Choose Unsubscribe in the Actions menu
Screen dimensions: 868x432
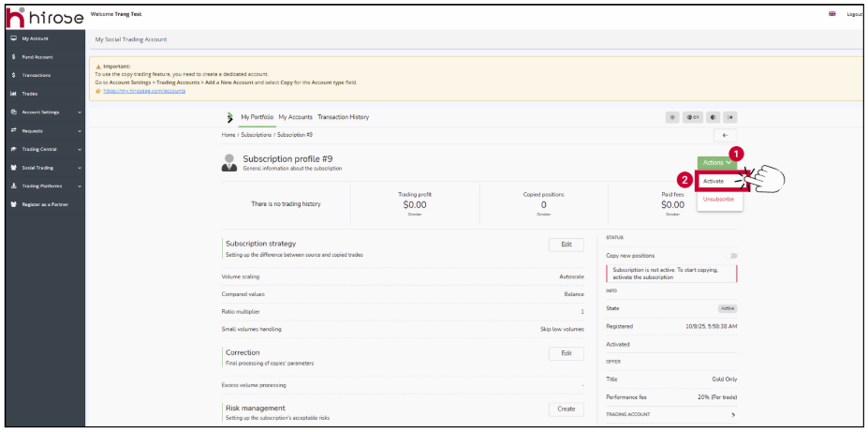click(x=717, y=199)
